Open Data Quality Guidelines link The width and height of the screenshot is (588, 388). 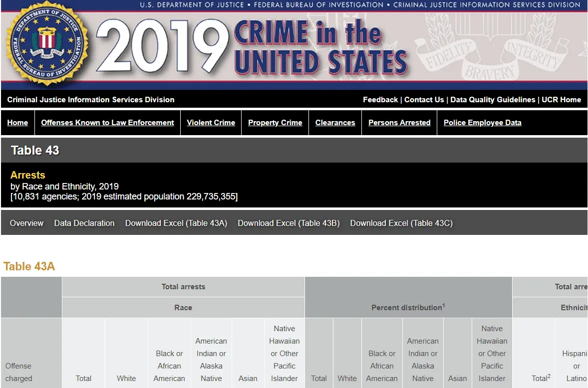coord(493,100)
